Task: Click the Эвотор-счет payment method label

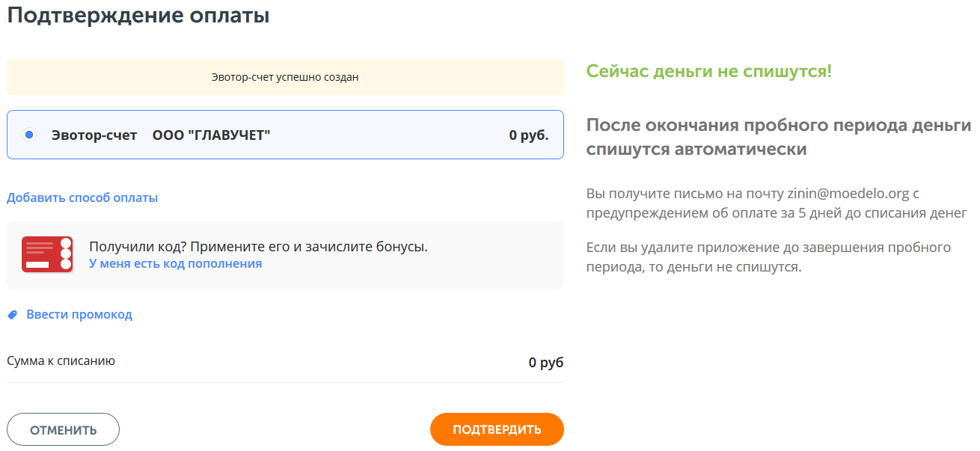Action: [94, 135]
